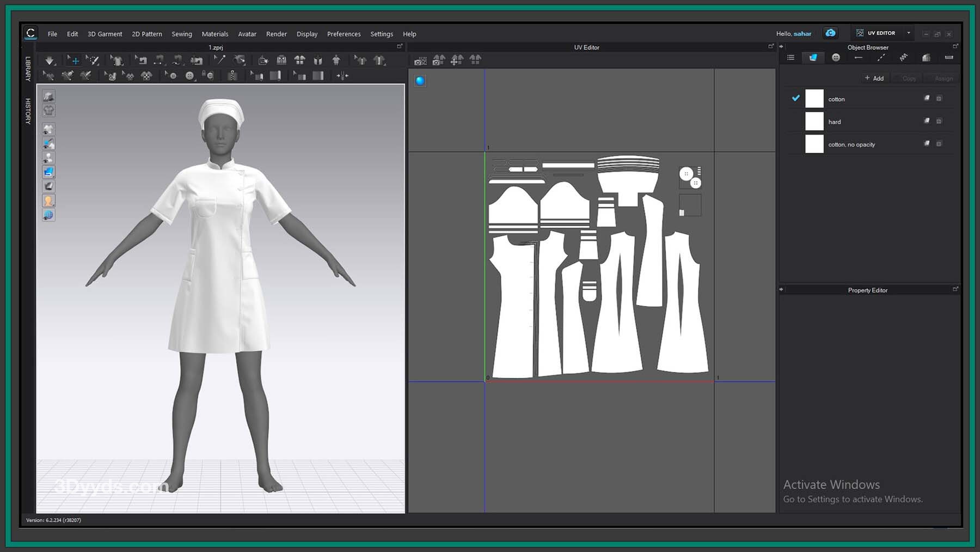Choose the Pin tool in 3D toolbar
The width and height of the screenshot is (980, 552).
coord(219,60)
